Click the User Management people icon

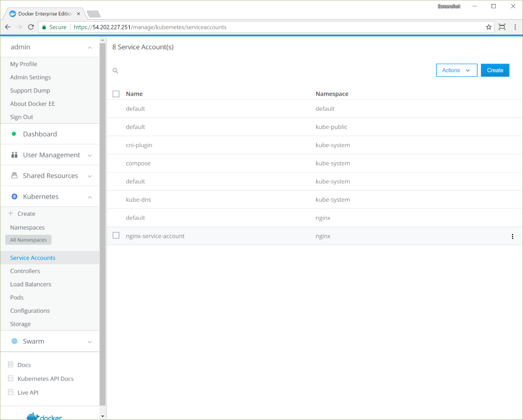click(x=14, y=155)
